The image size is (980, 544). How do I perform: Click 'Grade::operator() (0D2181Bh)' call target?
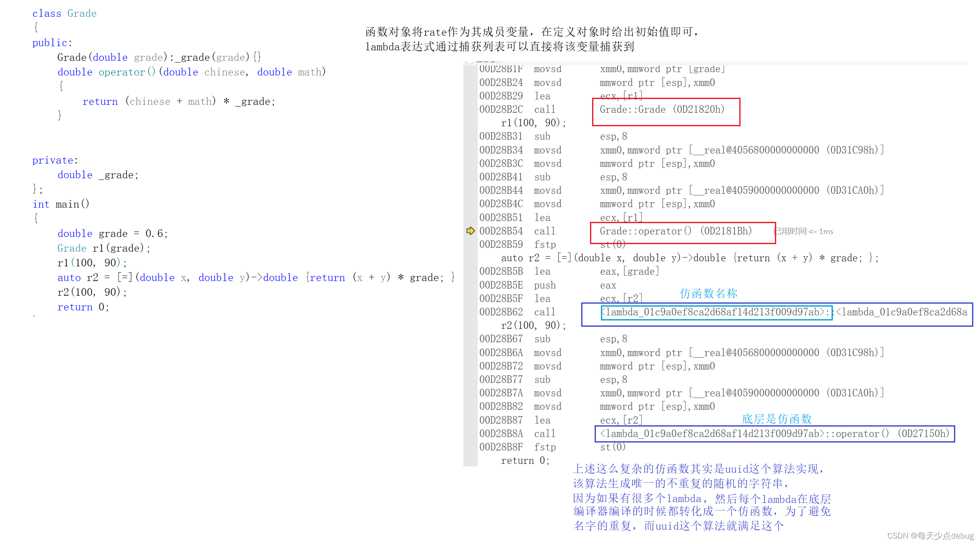(x=676, y=231)
